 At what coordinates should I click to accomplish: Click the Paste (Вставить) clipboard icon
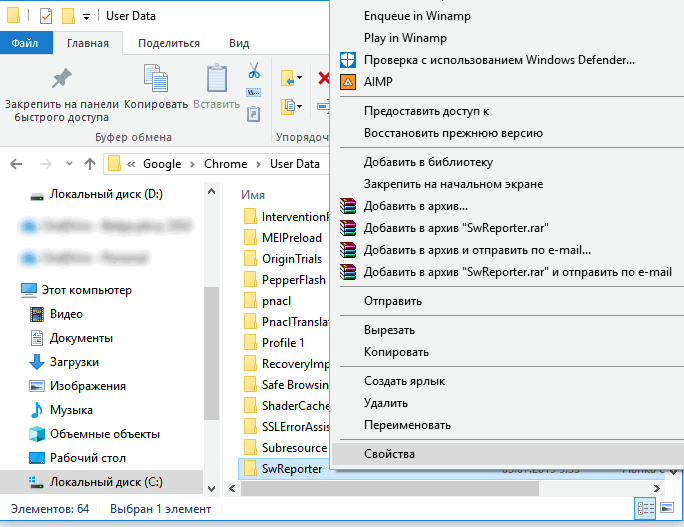[x=217, y=79]
